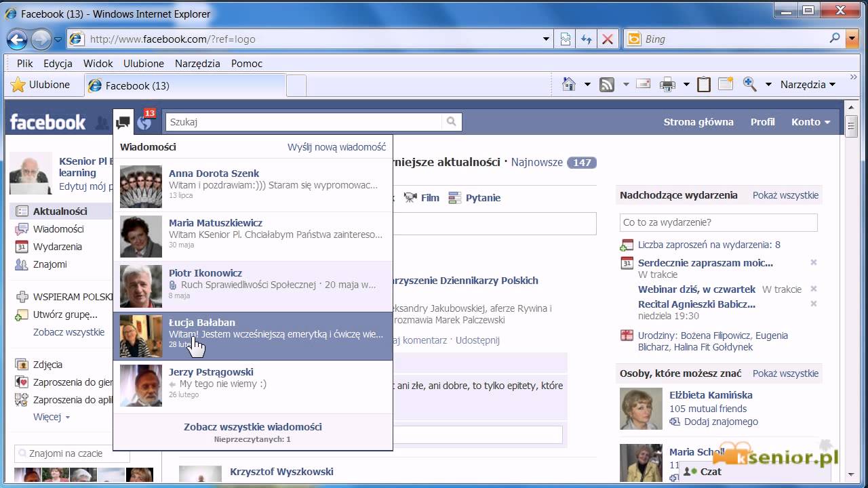Click the new tab button
This screenshot has width=868, height=488.
[296, 85]
